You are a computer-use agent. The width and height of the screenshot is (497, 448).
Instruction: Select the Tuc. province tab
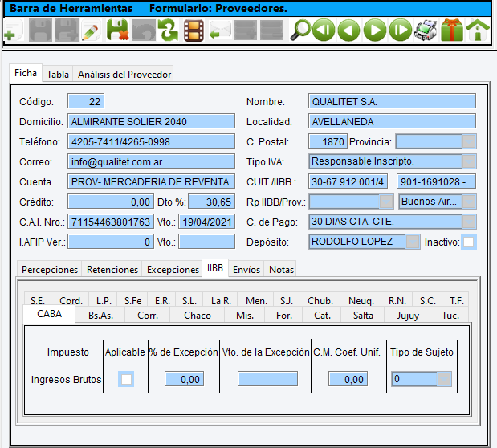tap(450, 316)
